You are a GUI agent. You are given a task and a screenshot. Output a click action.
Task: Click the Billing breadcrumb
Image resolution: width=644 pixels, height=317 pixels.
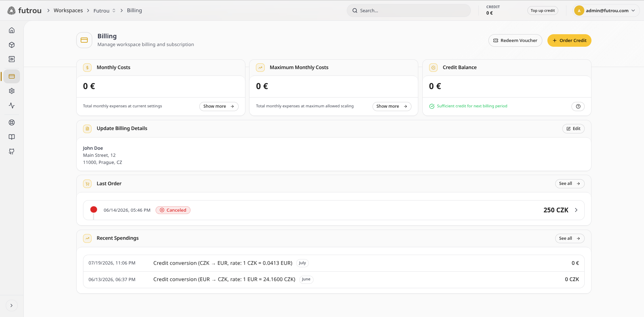(x=135, y=10)
